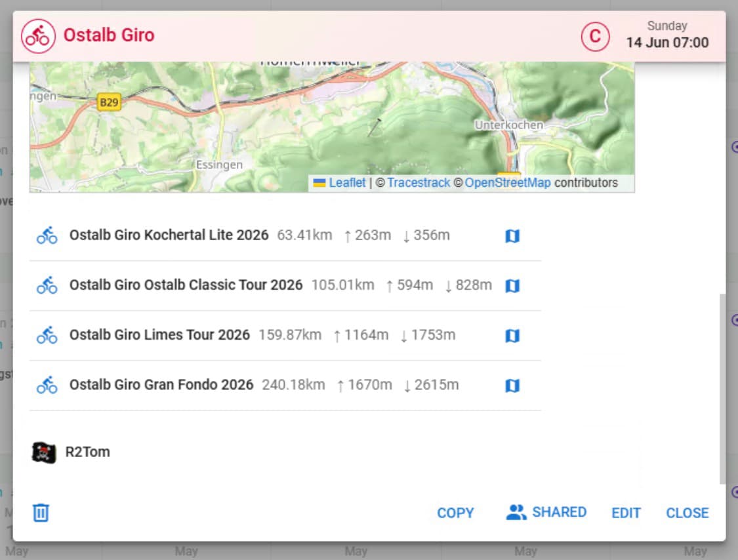Click bike icon beside Kochertal Lite route
The image size is (738, 560).
click(x=47, y=235)
